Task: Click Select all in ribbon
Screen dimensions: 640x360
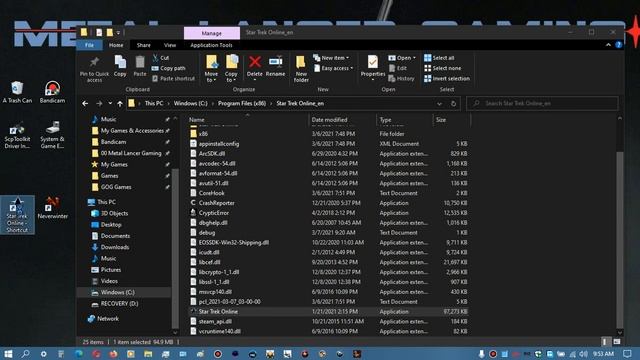Action: coord(439,58)
